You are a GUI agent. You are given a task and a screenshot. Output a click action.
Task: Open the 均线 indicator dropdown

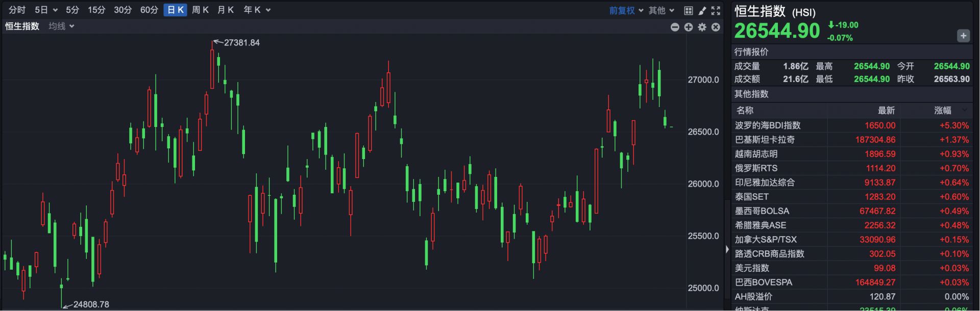[61, 26]
